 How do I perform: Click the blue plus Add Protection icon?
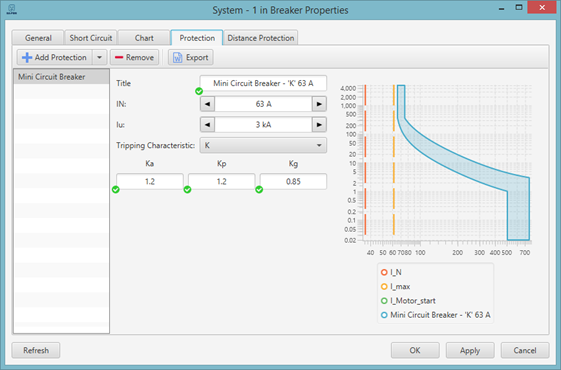27,58
